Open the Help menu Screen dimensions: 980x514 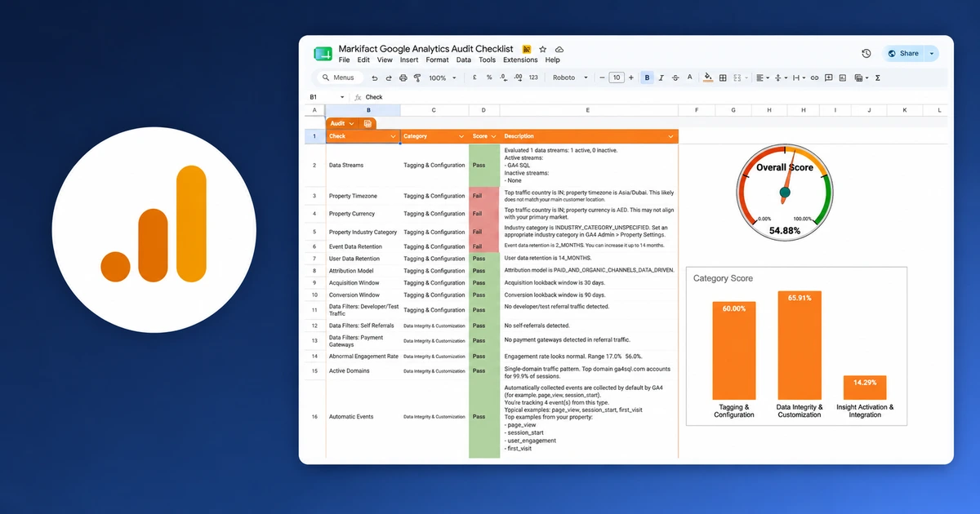(552, 60)
